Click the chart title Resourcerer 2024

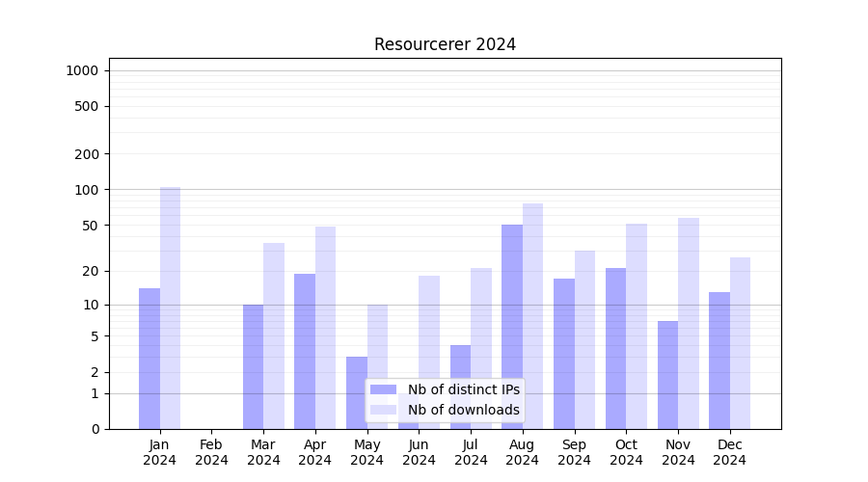coord(445,44)
